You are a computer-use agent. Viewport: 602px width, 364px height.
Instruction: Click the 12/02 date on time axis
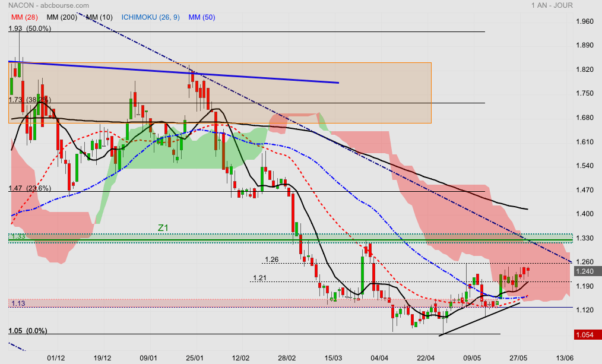[240, 358]
